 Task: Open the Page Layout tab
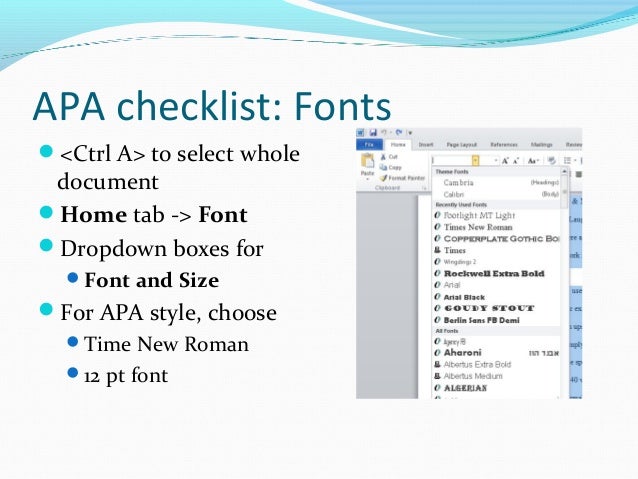[x=461, y=144]
